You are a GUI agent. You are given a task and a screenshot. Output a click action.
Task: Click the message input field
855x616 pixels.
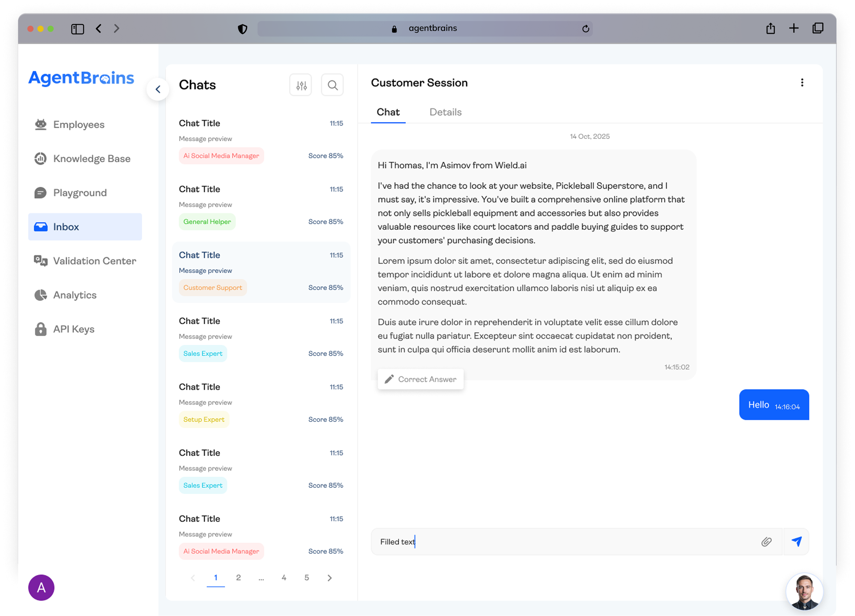coord(566,542)
